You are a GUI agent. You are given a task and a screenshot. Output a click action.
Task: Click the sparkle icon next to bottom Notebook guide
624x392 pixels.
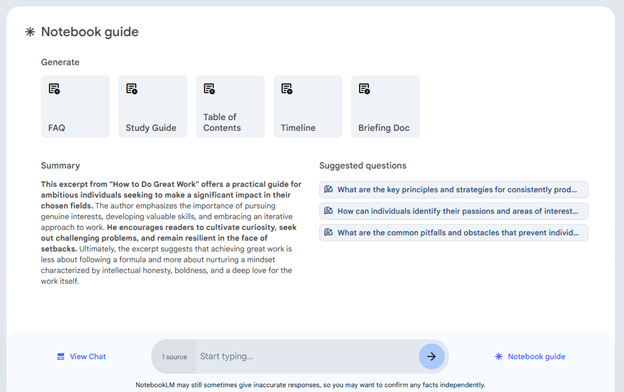coord(499,357)
